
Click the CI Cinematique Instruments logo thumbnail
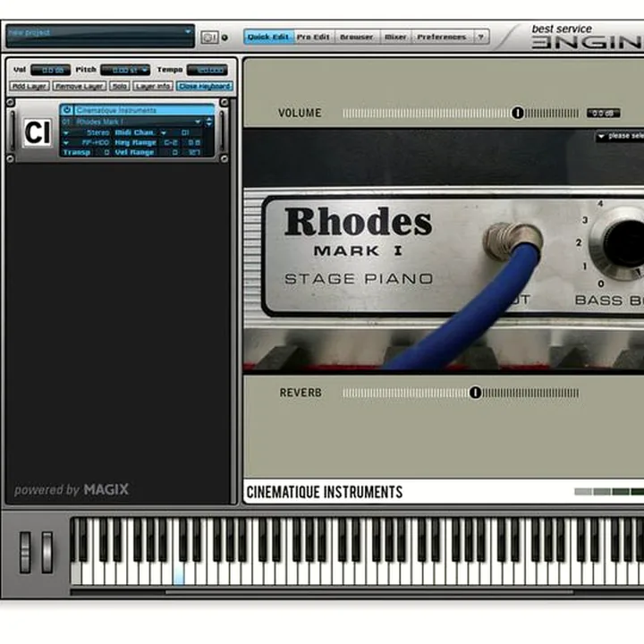[38, 132]
